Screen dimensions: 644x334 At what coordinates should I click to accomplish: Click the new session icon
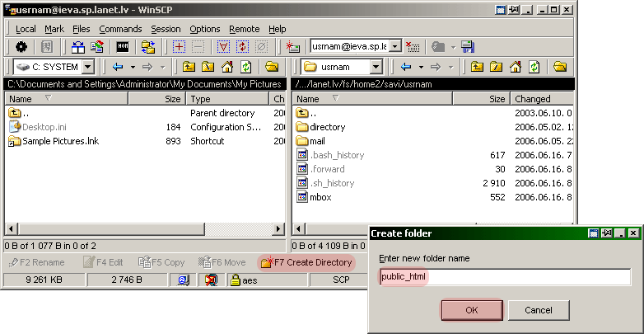coord(293,47)
